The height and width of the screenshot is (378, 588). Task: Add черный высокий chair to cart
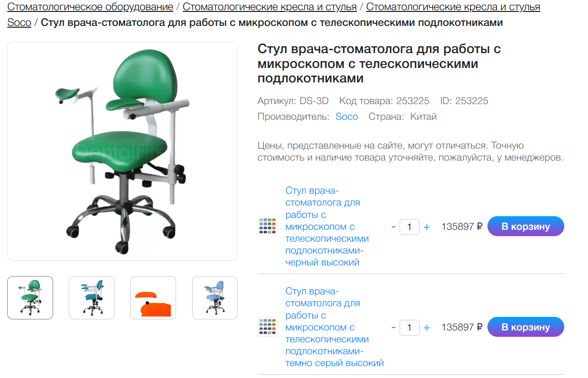526,226
